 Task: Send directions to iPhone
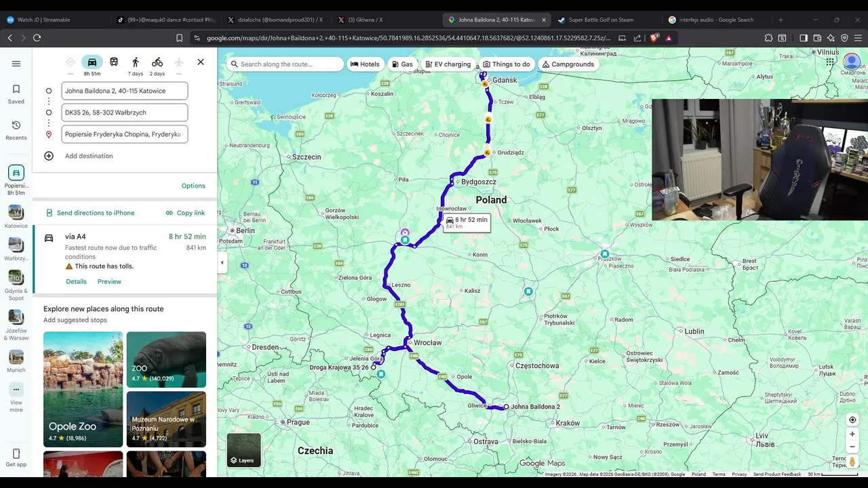[x=90, y=213]
